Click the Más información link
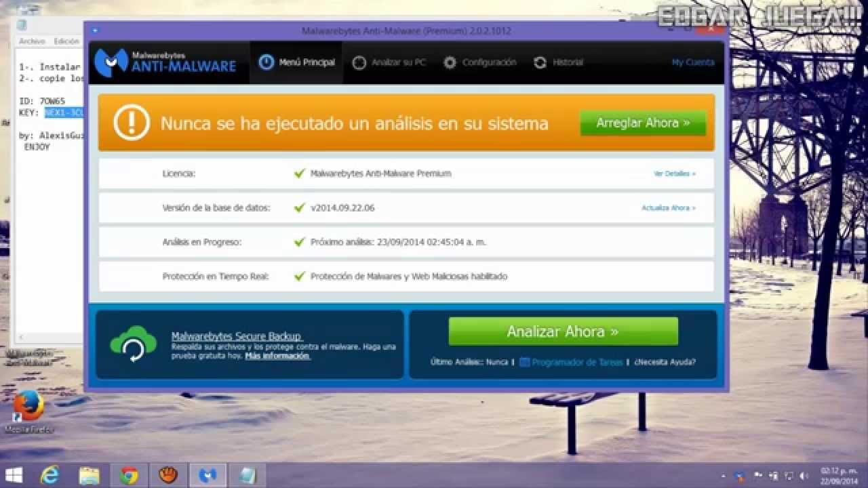The image size is (868, 488). (277, 356)
